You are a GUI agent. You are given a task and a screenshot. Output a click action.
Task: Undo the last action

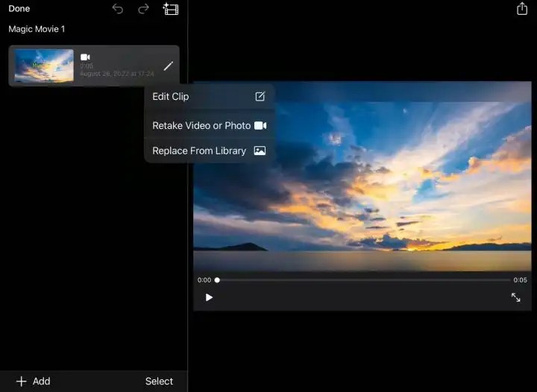click(118, 8)
